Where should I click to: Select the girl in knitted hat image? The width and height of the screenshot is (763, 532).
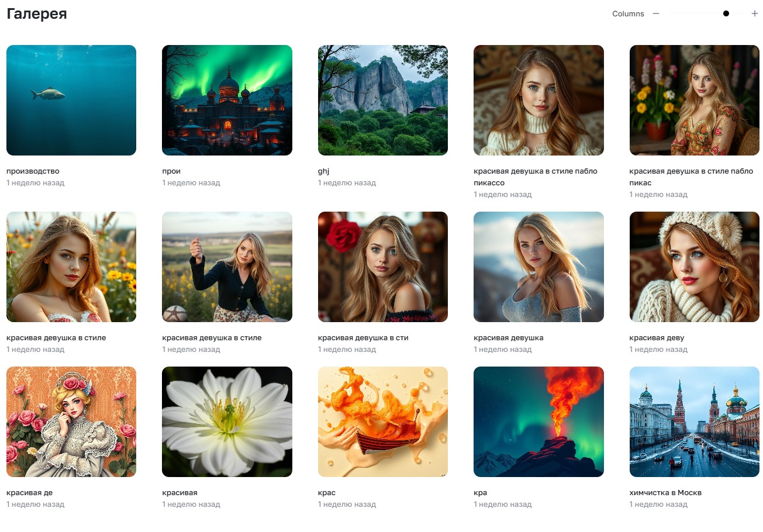point(694,267)
